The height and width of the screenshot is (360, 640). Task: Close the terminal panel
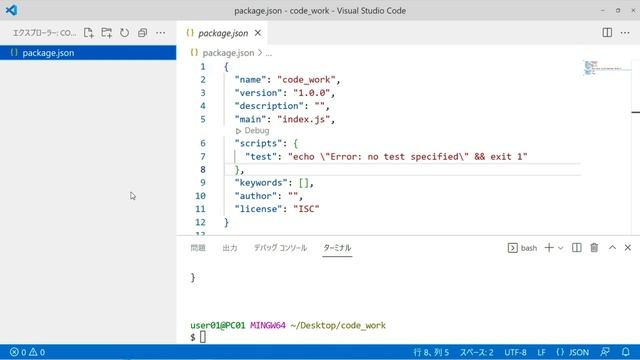click(x=628, y=248)
